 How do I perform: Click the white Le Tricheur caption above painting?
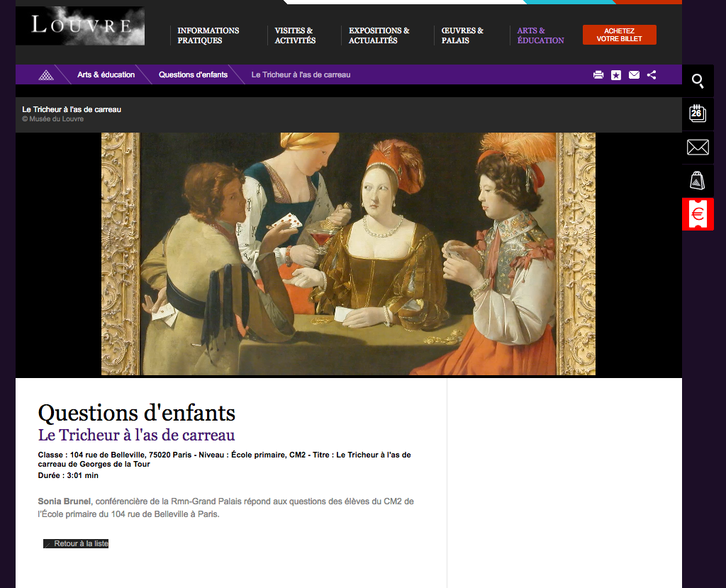(72, 109)
